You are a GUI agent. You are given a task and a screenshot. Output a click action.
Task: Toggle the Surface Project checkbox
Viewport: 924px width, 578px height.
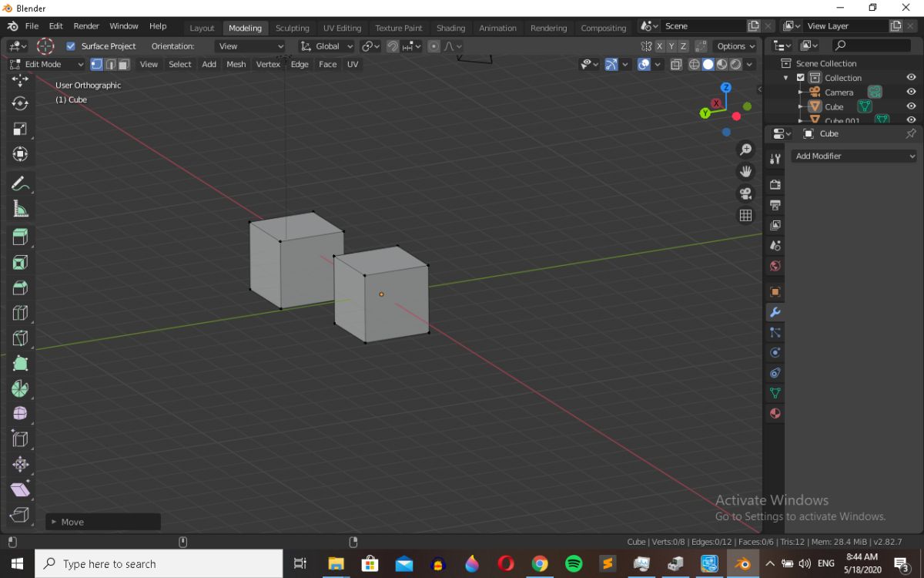[71, 46]
